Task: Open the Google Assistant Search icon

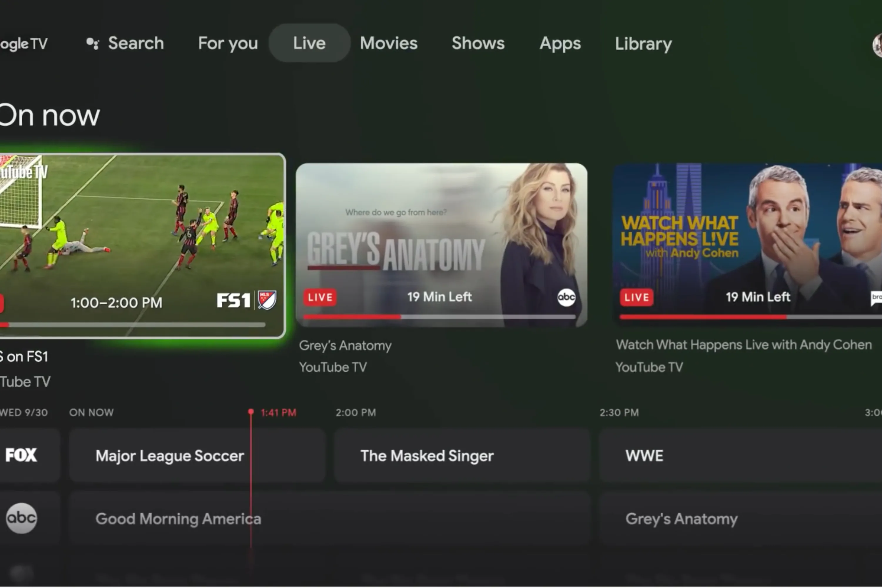Action: pos(93,44)
